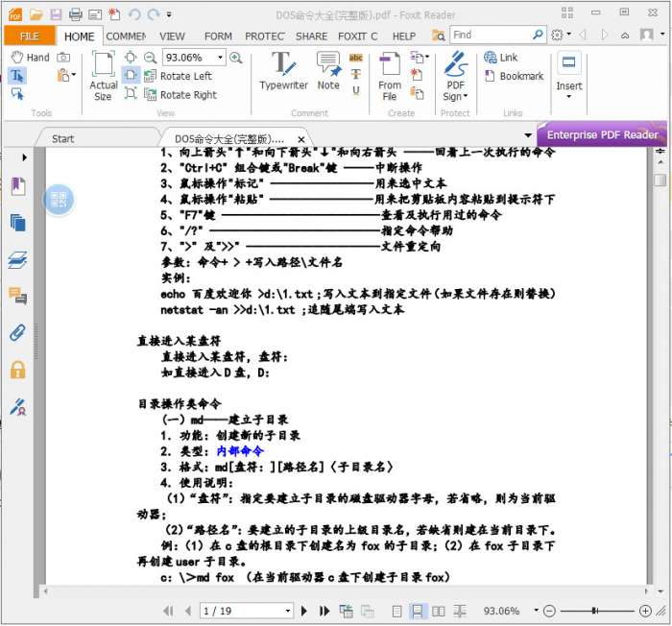
Task: Click the zoom slider handle
Action: point(594,611)
